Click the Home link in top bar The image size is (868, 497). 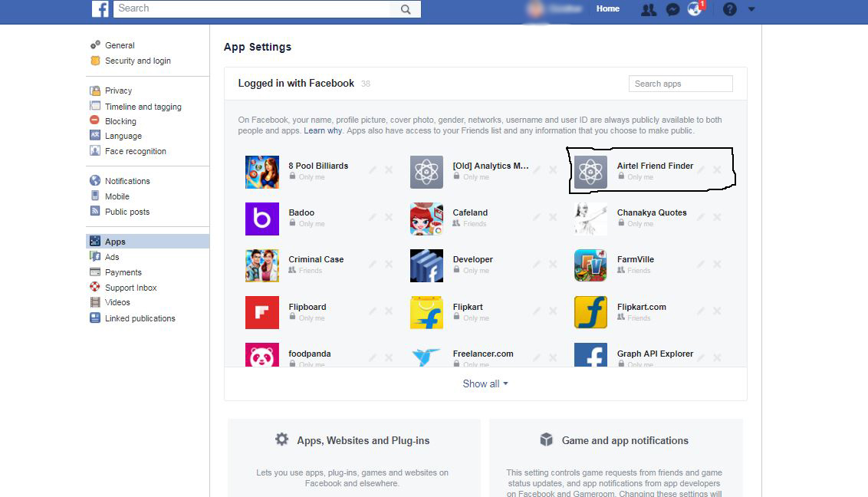click(x=608, y=9)
